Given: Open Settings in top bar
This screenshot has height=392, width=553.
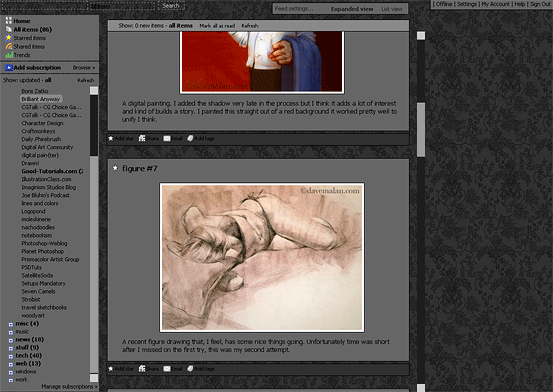Looking at the screenshot, I should (467, 4).
